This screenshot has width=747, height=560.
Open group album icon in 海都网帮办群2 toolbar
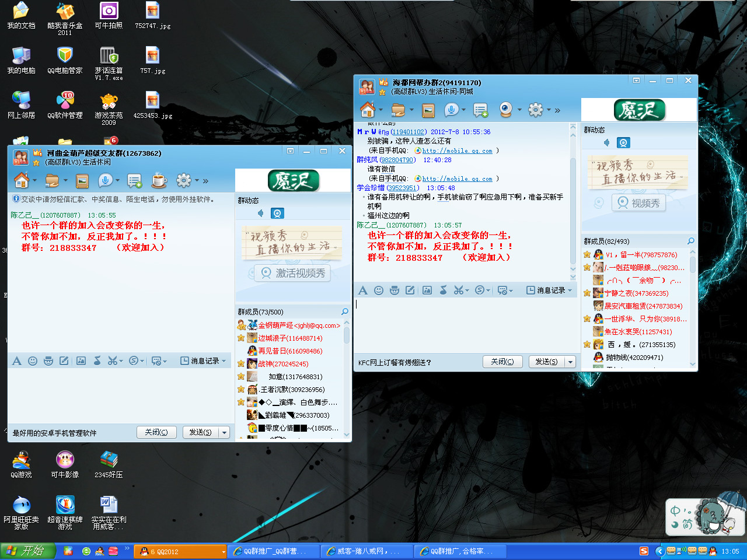click(428, 110)
